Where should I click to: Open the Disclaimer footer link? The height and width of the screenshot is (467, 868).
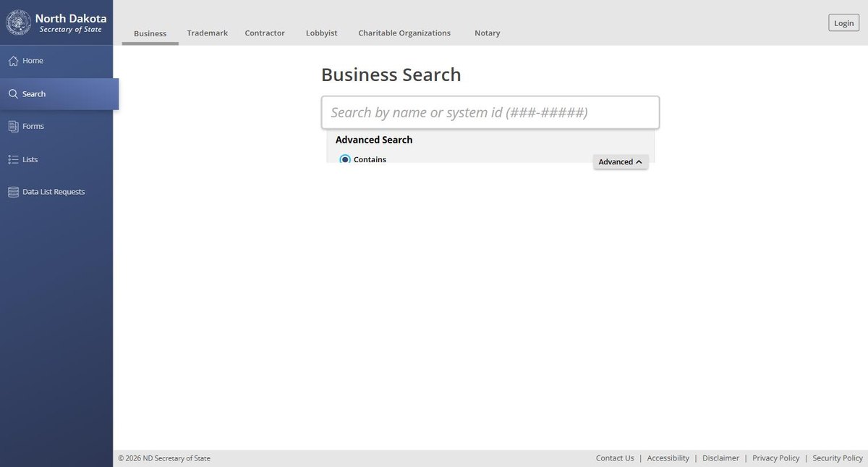tap(721, 458)
